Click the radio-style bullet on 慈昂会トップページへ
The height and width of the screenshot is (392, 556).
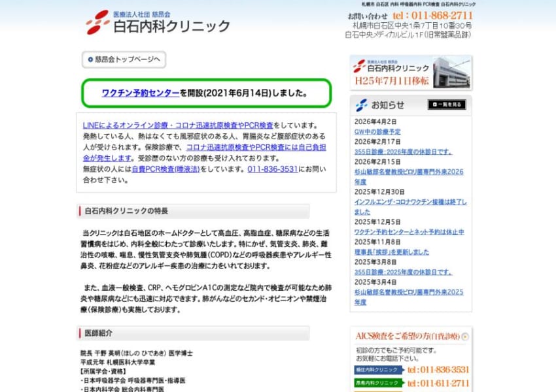pos(90,59)
